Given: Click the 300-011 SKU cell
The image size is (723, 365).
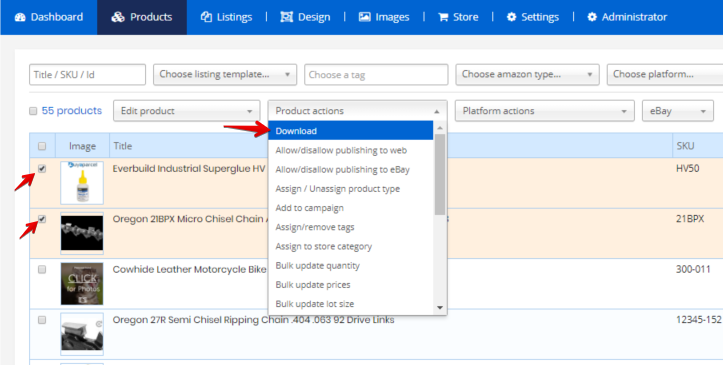Looking at the screenshot, I should click(693, 270).
